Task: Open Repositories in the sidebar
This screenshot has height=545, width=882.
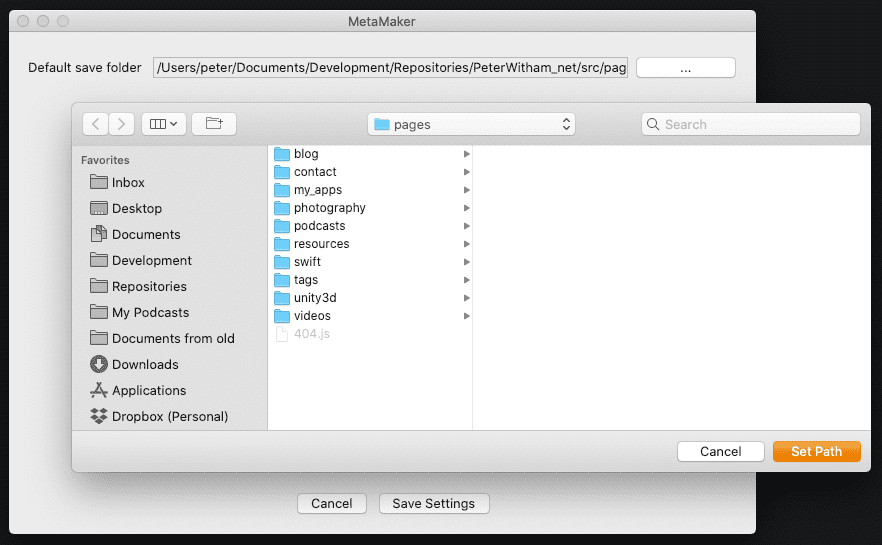Action: (138, 286)
